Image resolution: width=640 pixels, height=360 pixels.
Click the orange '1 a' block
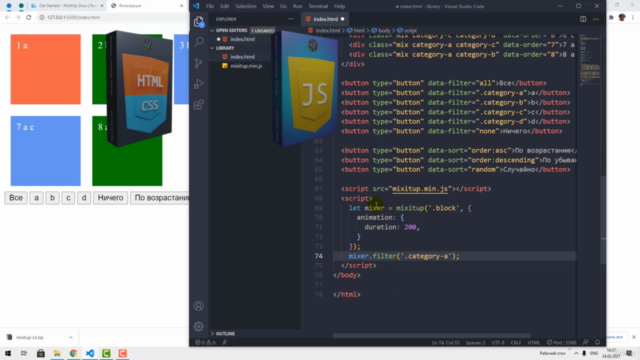point(45,69)
